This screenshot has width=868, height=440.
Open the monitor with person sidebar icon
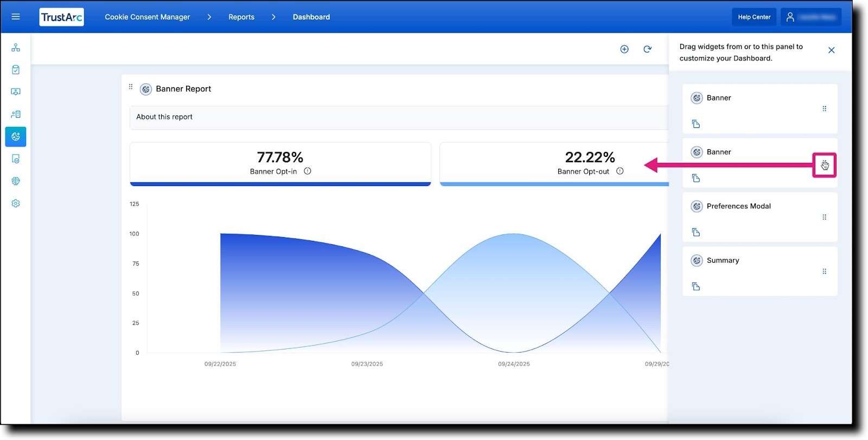(x=16, y=92)
